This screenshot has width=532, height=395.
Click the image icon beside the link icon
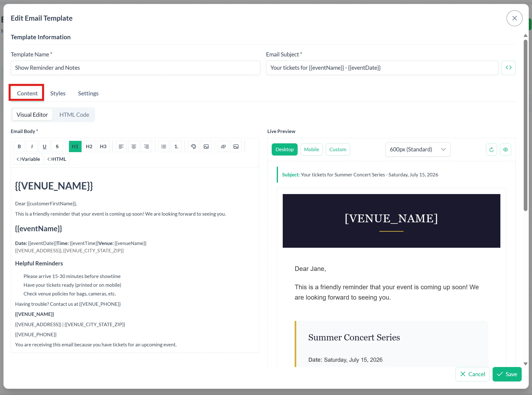click(x=236, y=147)
